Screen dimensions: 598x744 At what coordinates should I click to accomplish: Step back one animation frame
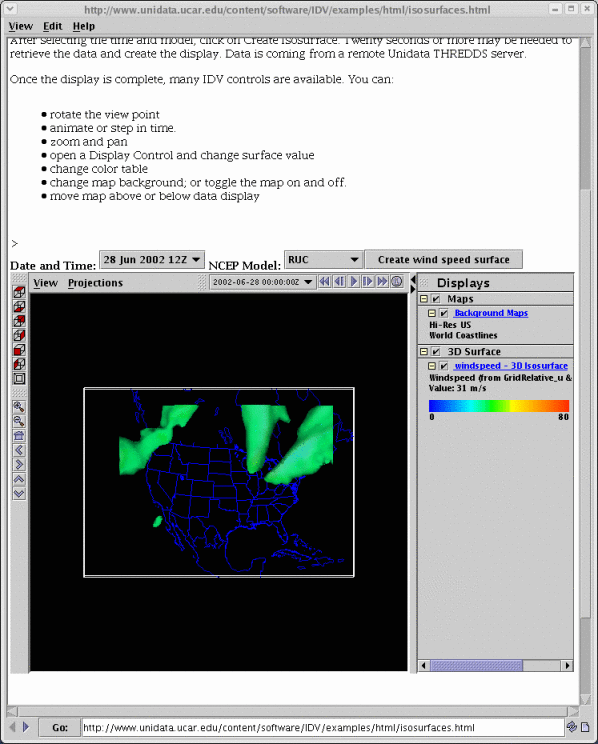[x=339, y=282]
